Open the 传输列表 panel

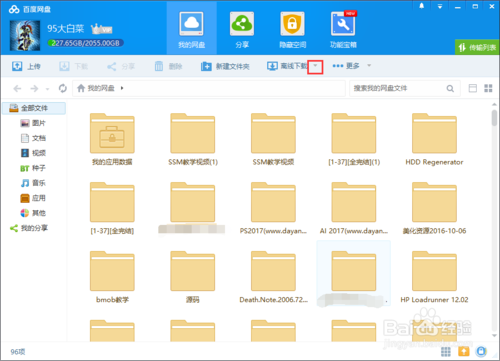(x=477, y=47)
